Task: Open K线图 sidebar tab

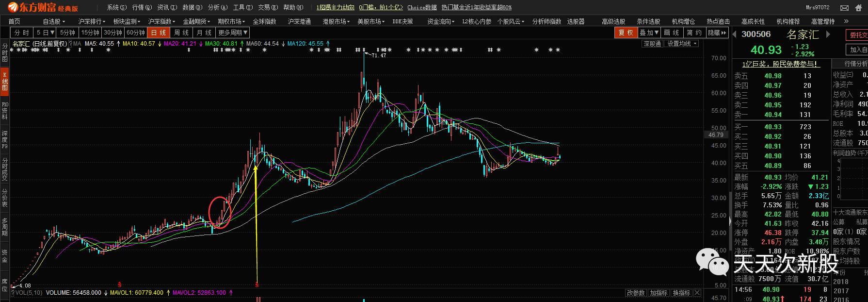Action: coord(4,81)
